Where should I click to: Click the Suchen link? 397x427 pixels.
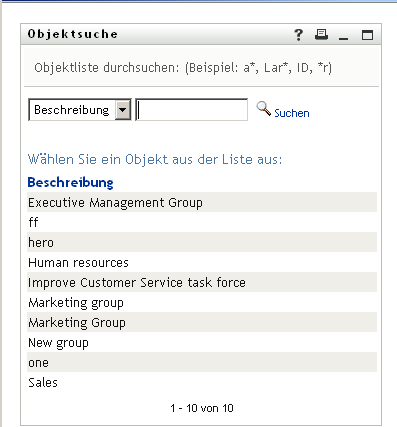292,113
